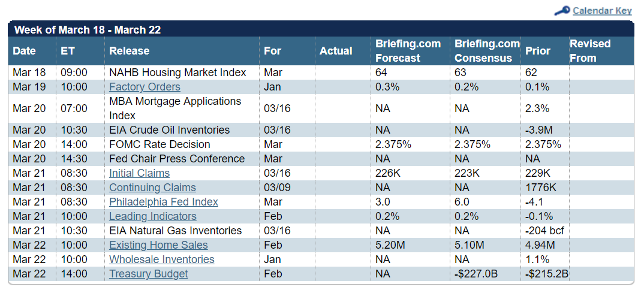Viewport: 644px width, 296px height.
Task: Open the Factory Orders release link
Action: tap(145, 87)
